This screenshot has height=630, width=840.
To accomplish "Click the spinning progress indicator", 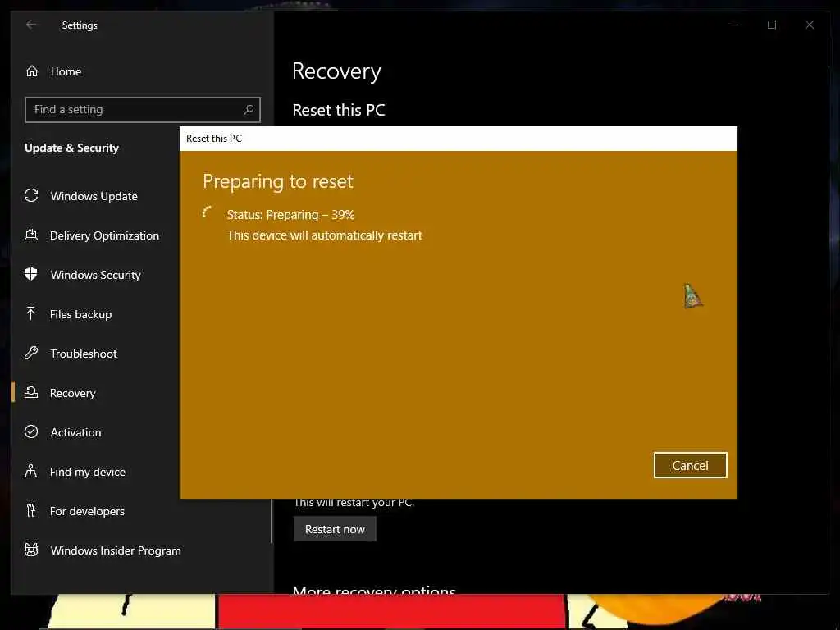I will click(x=208, y=212).
